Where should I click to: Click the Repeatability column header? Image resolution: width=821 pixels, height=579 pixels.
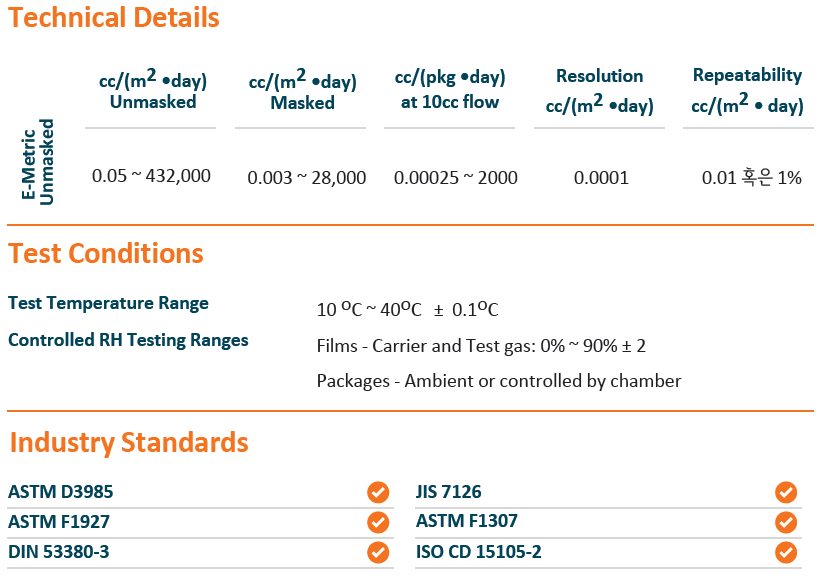[x=747, y=90]
